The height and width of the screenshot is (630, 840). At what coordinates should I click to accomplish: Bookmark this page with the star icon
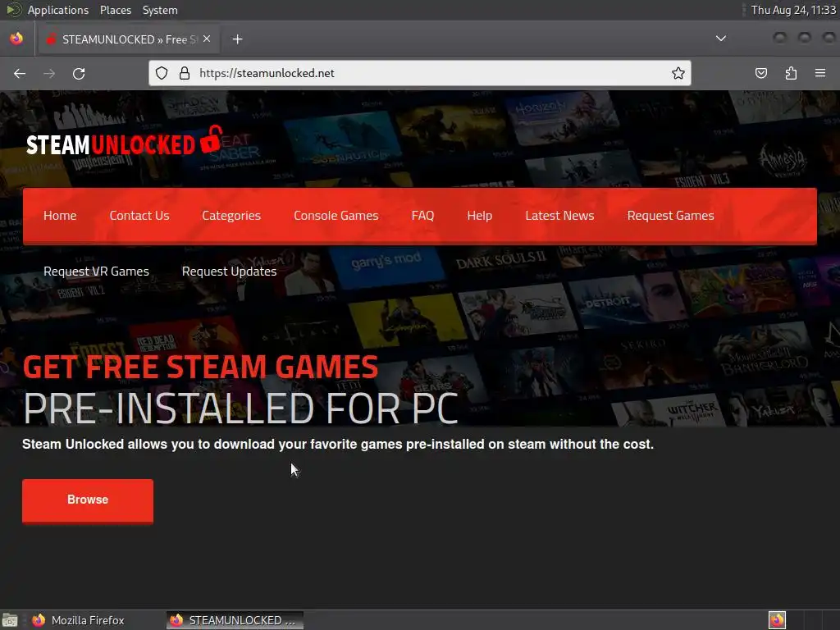(x=678, y=73)
